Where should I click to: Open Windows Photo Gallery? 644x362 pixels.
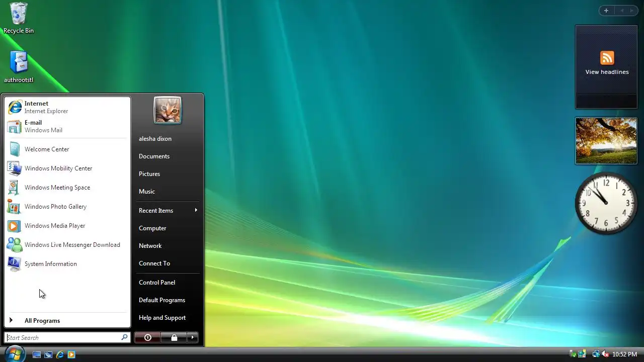[67, 207]
